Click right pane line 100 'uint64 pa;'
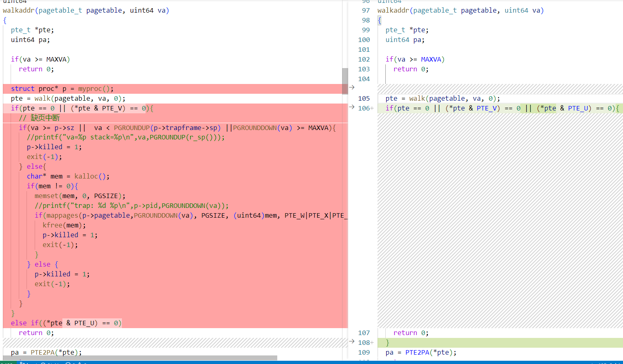Image resolution: width=623 pixels, height=364 pixels. [x=405, y=40]
